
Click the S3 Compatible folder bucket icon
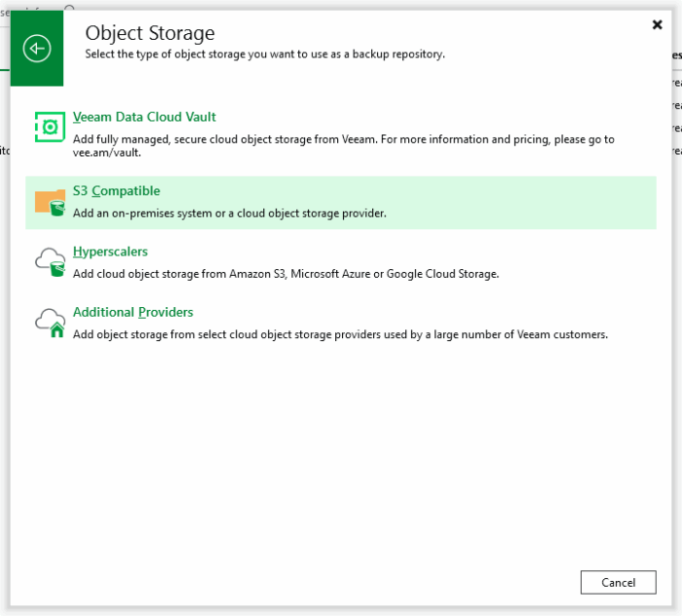[x=50, y=202]
